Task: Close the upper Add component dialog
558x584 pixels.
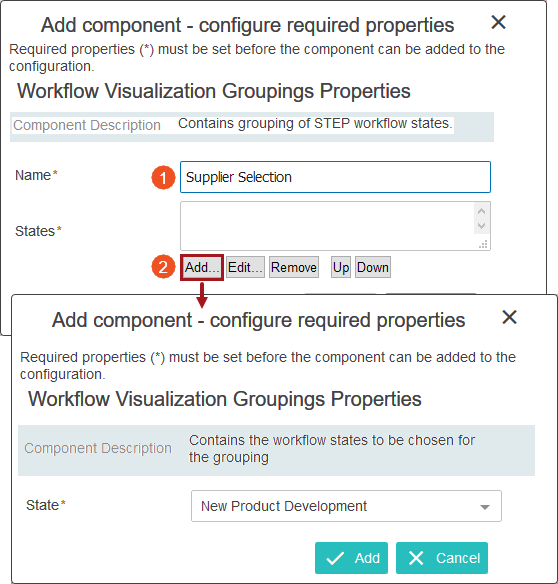Action: coord(498,22)
